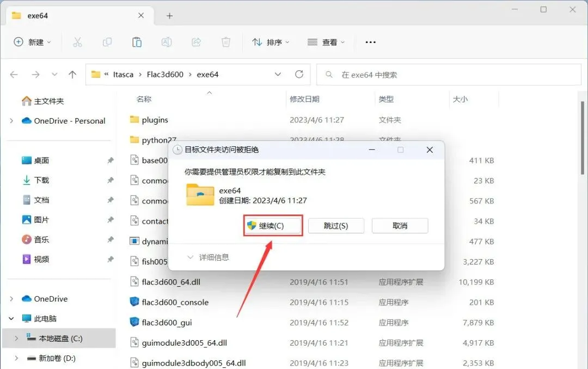The height and width of the screenshot is (369, 588).
Task: Open the View (查看) dropdown
Action: pos(326,42)
